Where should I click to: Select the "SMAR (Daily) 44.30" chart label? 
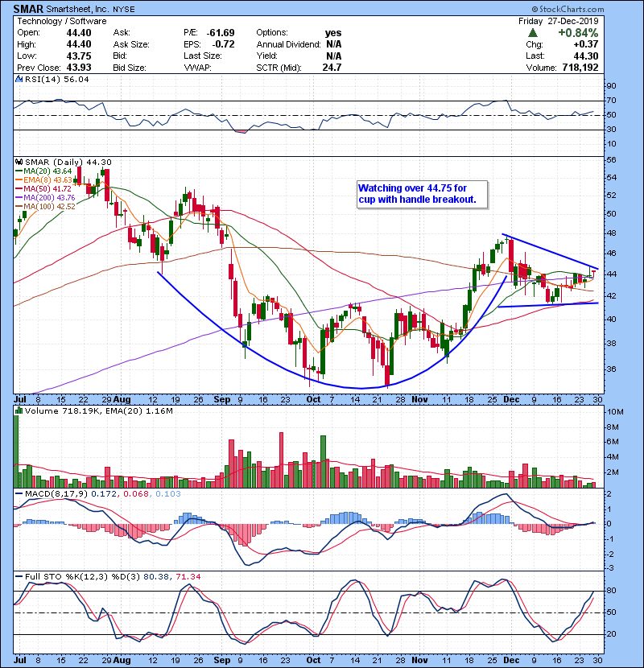click(68, 162)
